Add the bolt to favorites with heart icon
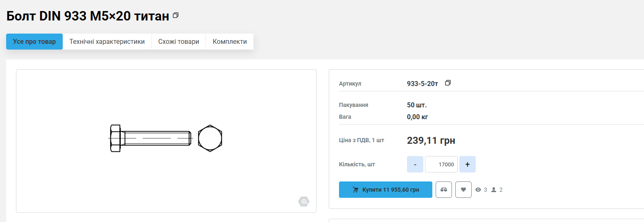 tap(463, 190)
